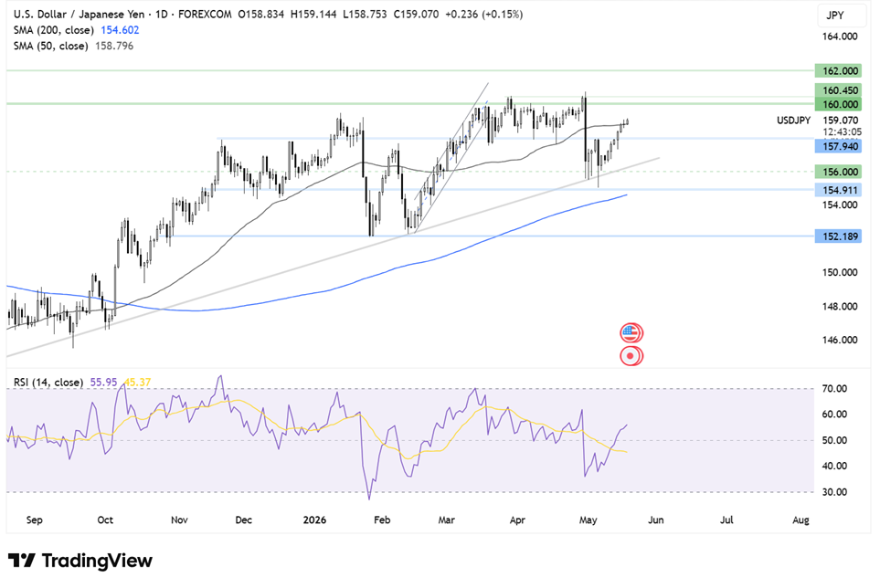Viewport: 880px width, 588px height.
Task: Click the Aug label on the time axis
Action: click(x=800, y=520)
